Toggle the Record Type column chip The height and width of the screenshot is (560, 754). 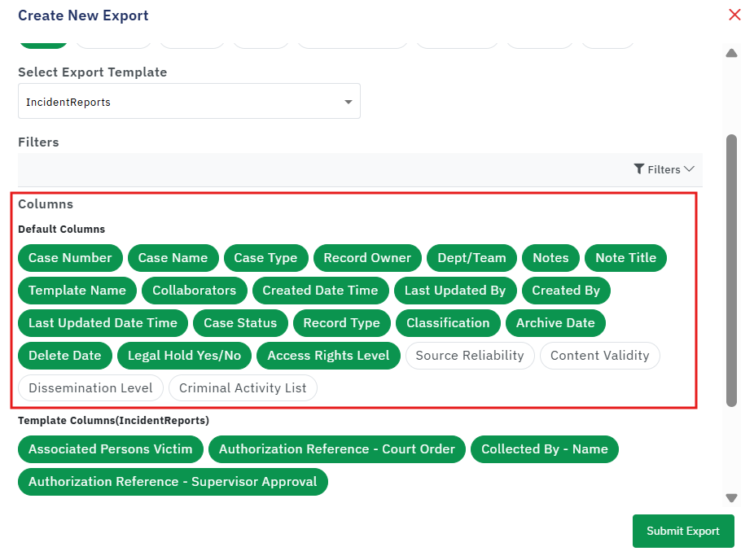pos(341,323)
